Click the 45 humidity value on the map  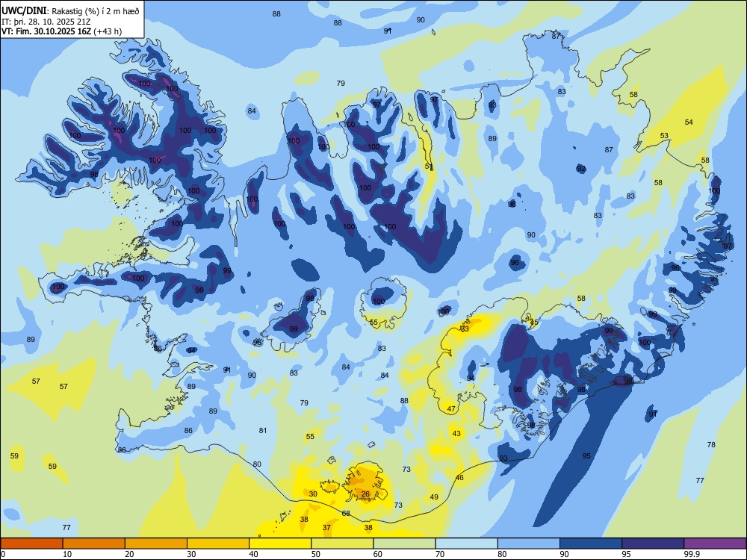coord(534,323)
